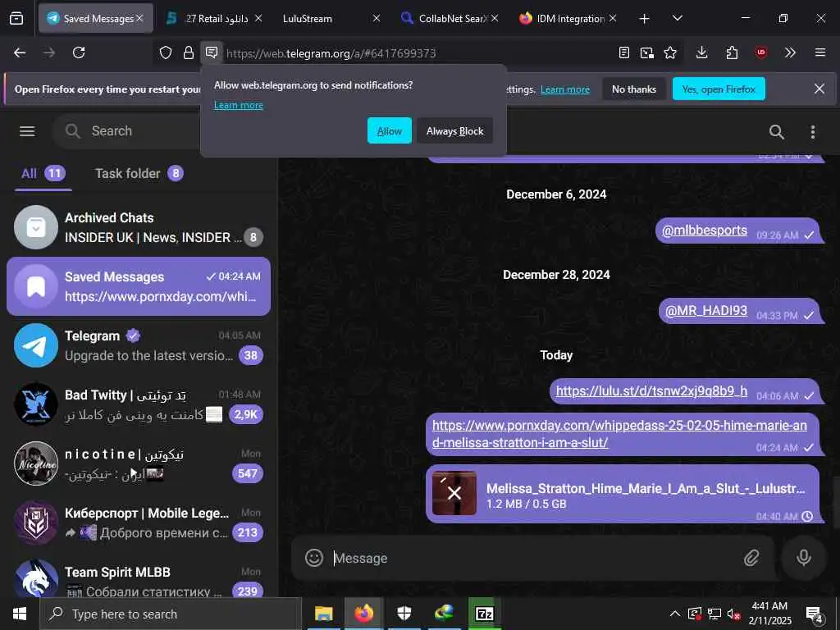Open chat more-actions three dots menu
The width and height of the screenshot is (840, 630).
(813, 132)
